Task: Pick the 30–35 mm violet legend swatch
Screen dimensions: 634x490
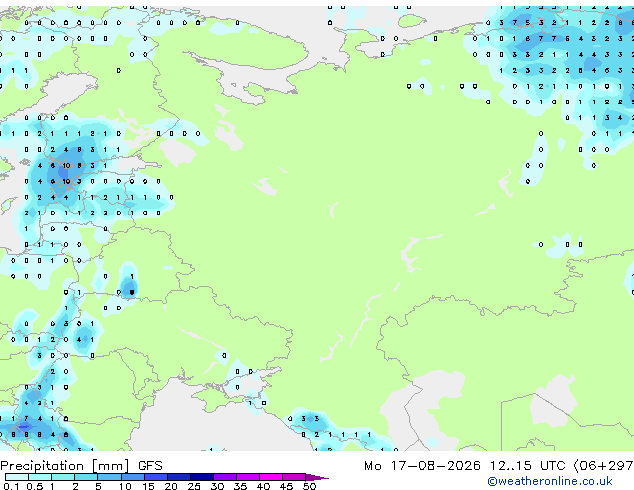Action: tap(225, 477)
